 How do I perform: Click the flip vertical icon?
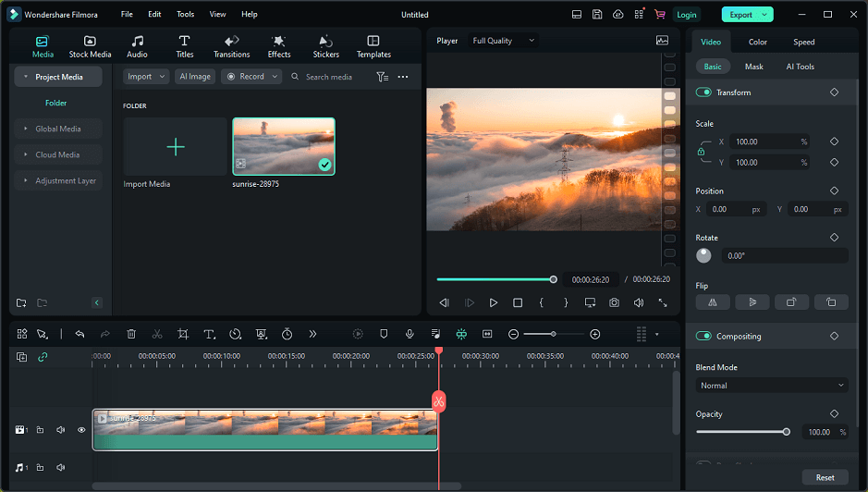[752, 302]
